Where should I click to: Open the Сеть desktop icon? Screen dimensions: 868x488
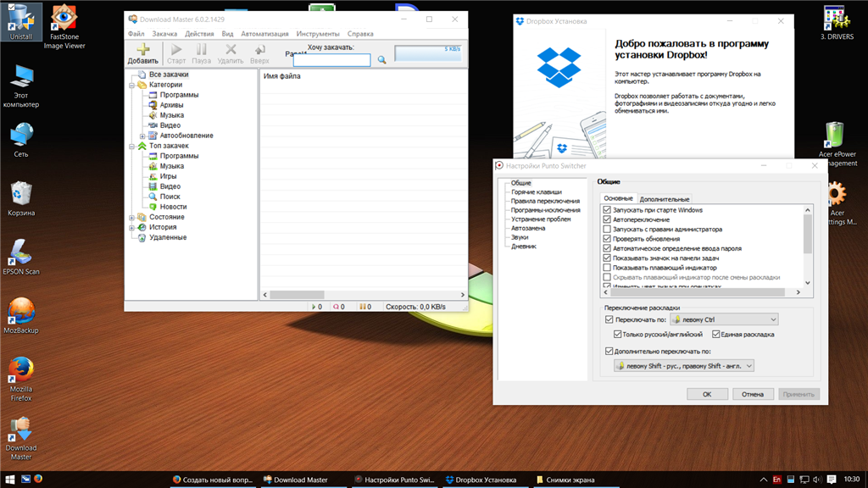point(21,140)
